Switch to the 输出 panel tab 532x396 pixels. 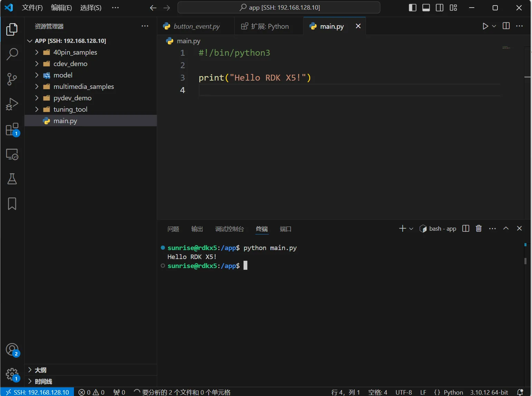197,229
